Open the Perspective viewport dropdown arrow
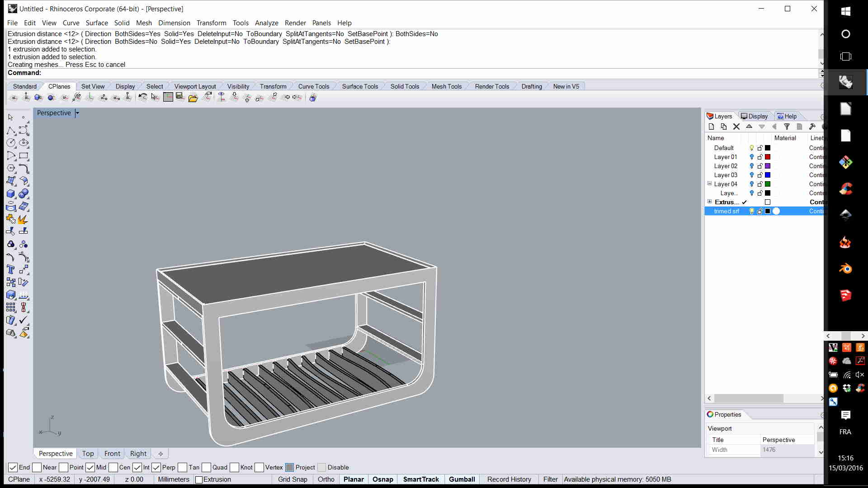This screenshot has width=868, height=488. click(x=77, y=113)
